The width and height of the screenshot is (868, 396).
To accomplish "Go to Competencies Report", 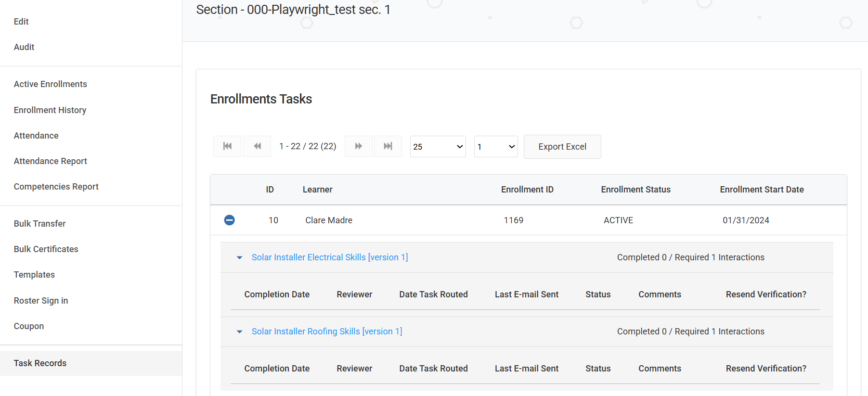I will (x=56, y=187).
